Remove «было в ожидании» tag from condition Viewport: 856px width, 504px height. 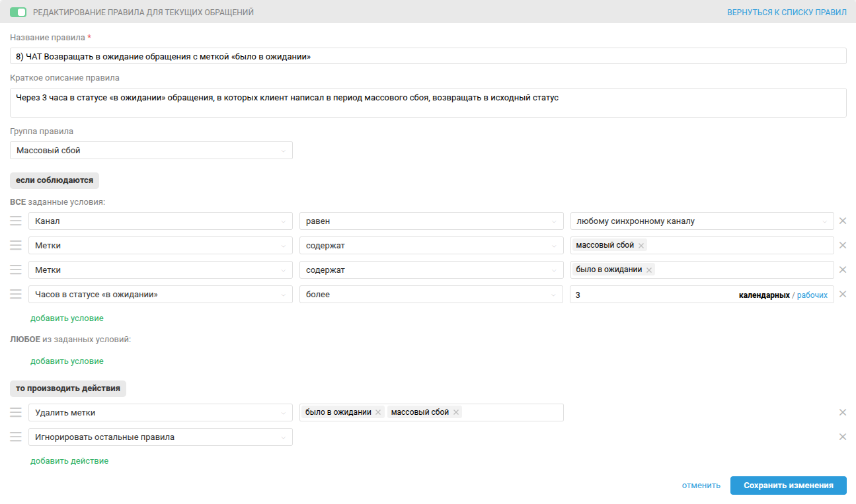click(649, 270)
